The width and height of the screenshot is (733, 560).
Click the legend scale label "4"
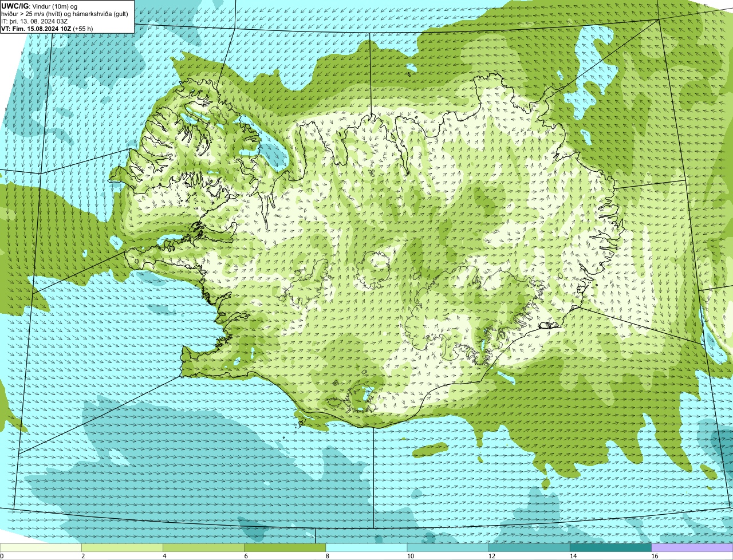click(164, 556)
